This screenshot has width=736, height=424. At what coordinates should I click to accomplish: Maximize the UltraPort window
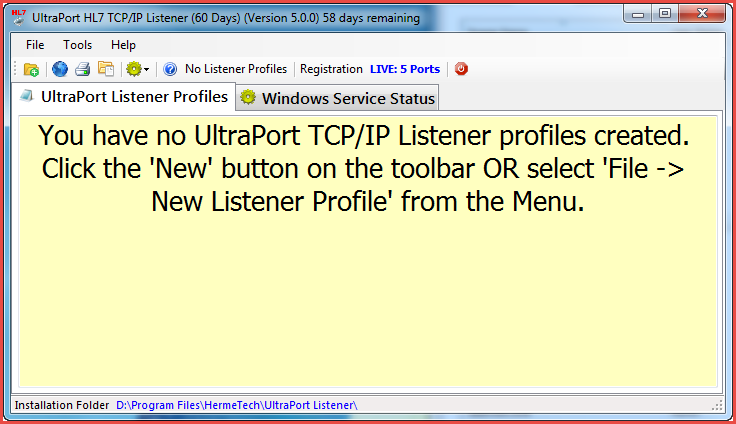[x=665, y=14]
